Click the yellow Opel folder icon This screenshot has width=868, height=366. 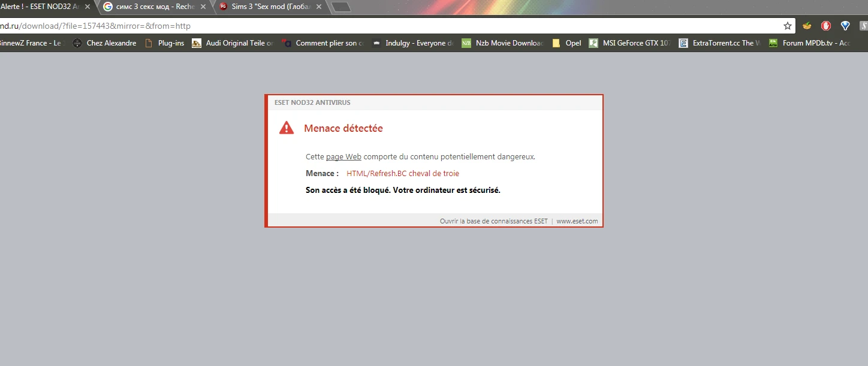pyautogui.click(x=556, y=43)
